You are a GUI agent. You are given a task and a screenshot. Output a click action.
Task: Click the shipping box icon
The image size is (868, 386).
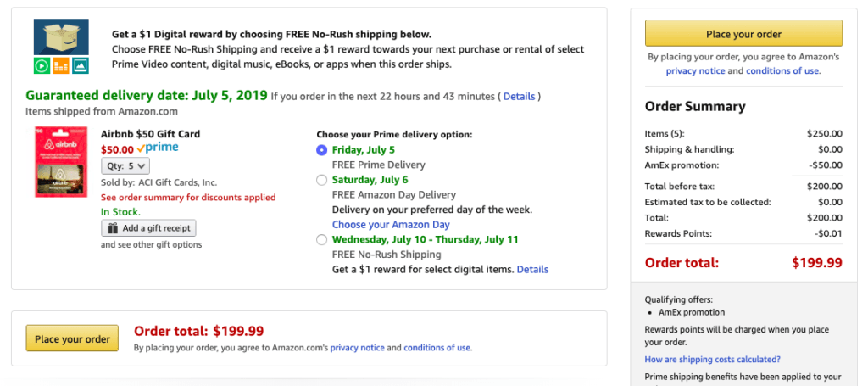click(x=61, y=36)
